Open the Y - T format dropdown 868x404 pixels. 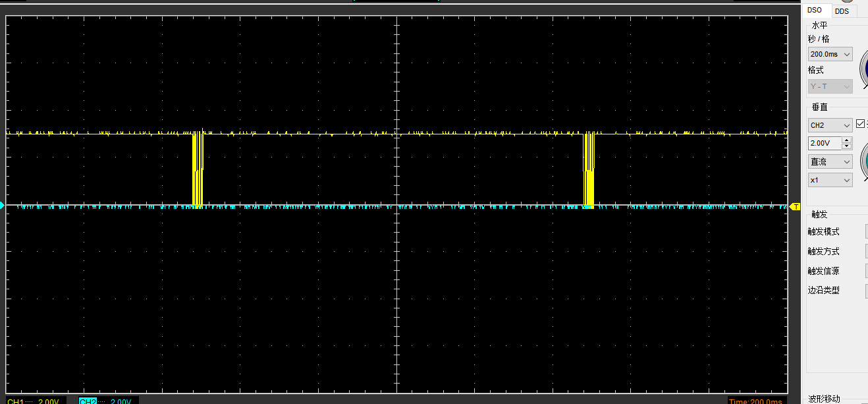pyautogui.click(x=830, y=86)
